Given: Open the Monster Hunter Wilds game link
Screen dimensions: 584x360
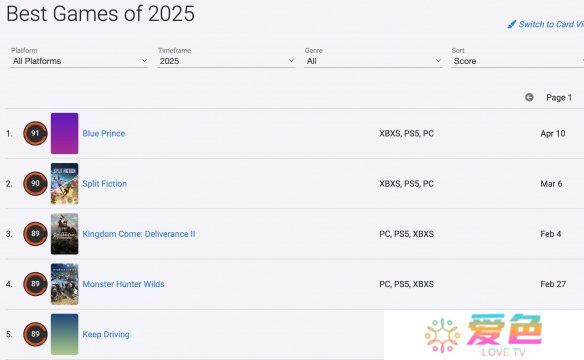Looking at the screenshot, I should [123, 284].
